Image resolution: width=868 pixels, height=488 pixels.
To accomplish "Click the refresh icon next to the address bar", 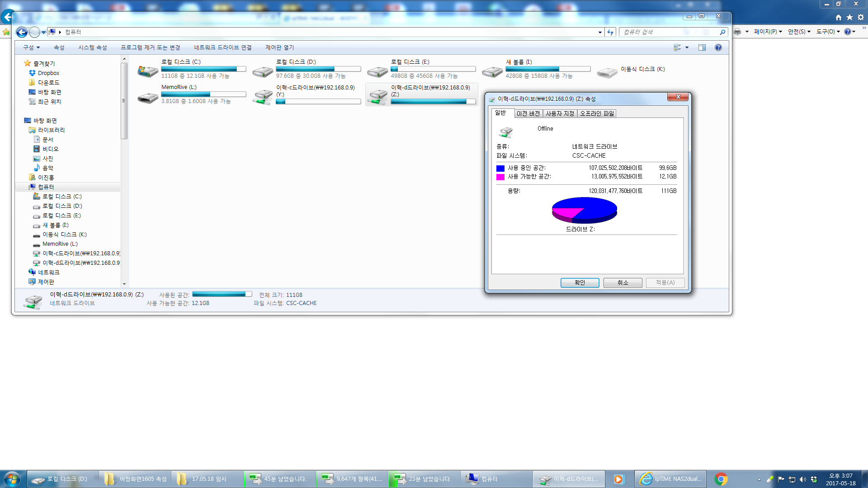I will coord(611,32).
